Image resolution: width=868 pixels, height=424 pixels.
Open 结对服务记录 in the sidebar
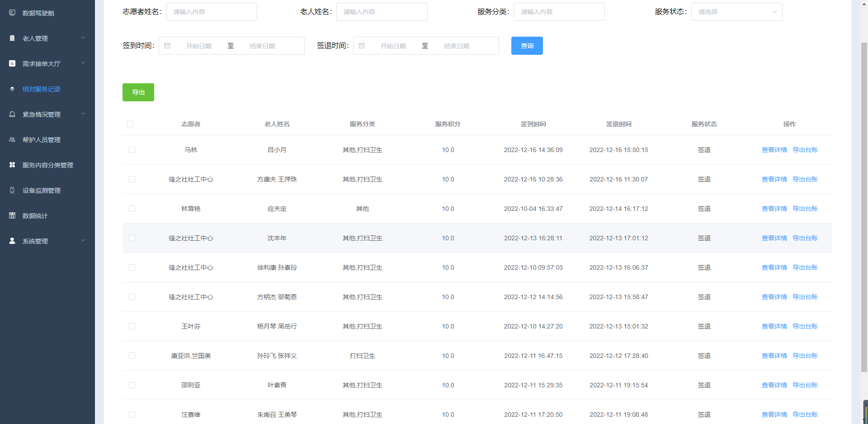click(47, 89)
